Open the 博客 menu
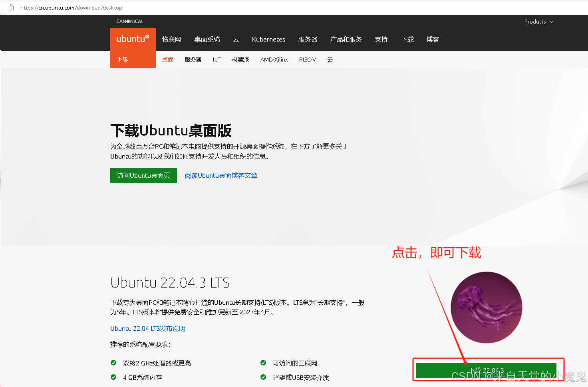Screen dimensions: 588x387 (x=433, y=39)
